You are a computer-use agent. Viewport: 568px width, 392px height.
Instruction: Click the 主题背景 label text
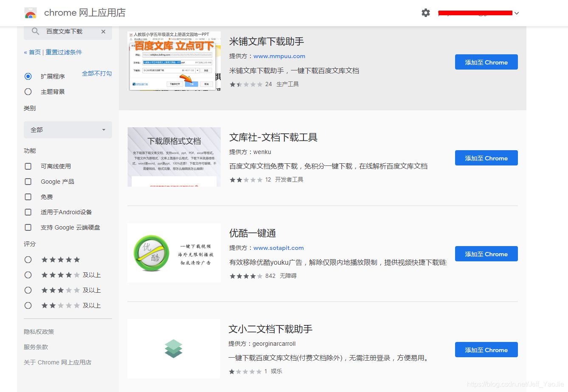(x=53, y=92)
